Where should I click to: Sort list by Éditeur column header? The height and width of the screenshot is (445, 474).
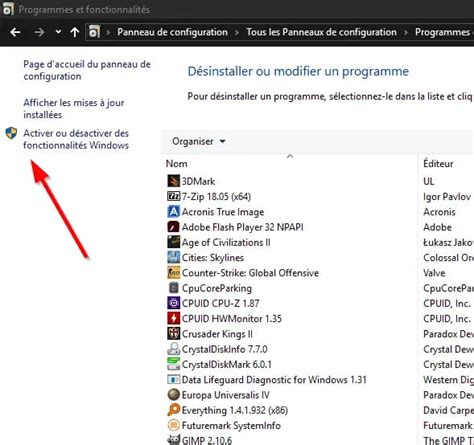coord(438,164)
